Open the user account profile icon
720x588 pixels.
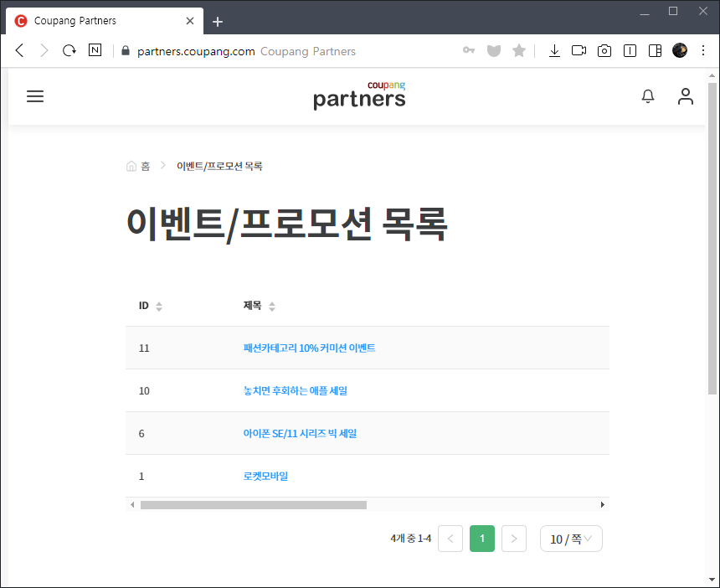685,96
